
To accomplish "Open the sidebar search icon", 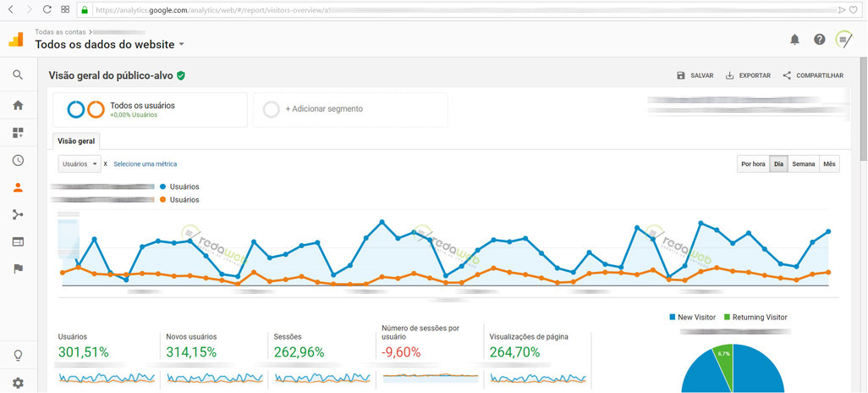I will coord(18,75).
